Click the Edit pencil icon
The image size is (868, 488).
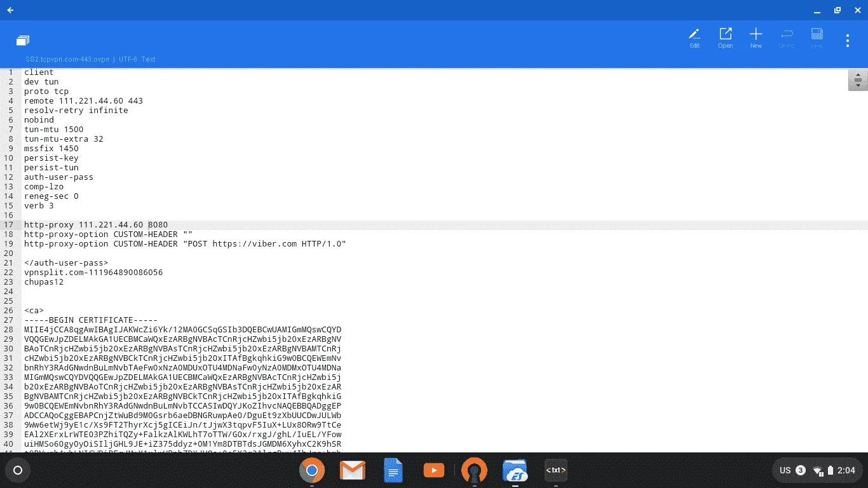695,37
